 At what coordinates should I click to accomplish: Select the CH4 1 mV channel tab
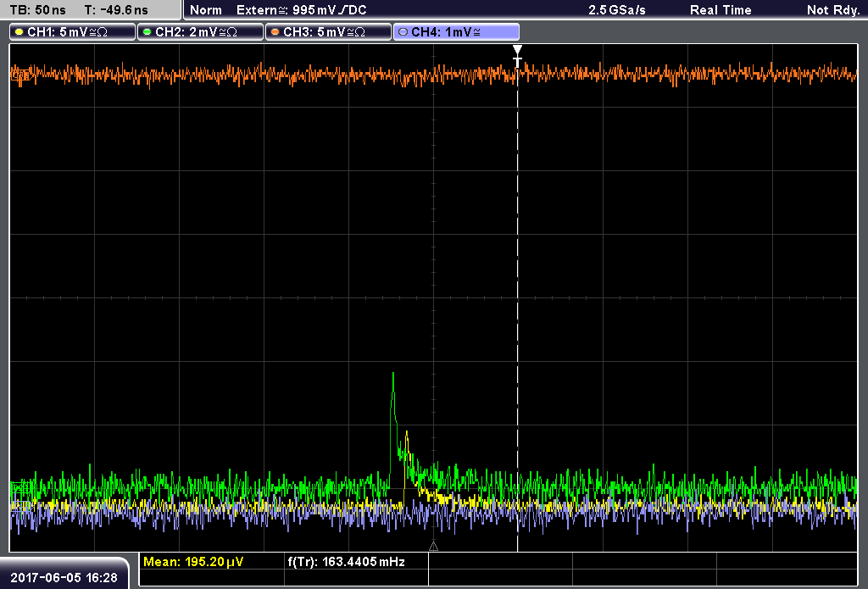click(x=456, y=32)
